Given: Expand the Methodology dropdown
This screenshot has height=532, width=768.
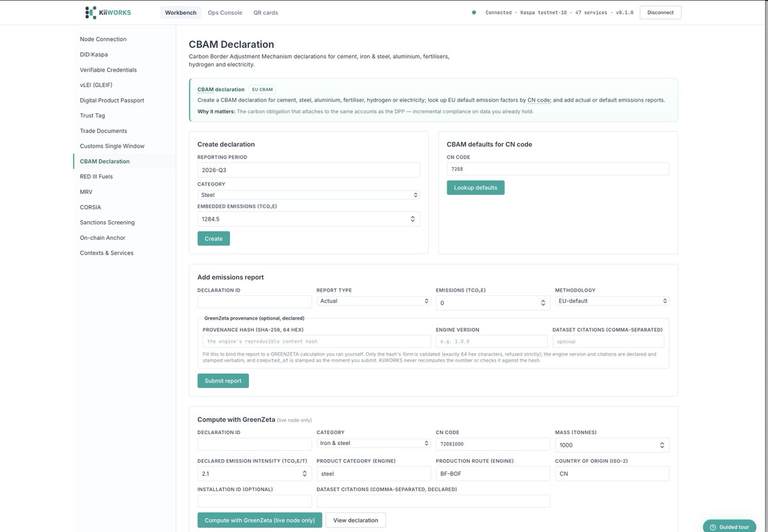Looking at the screenshot, I should point(612,301).
